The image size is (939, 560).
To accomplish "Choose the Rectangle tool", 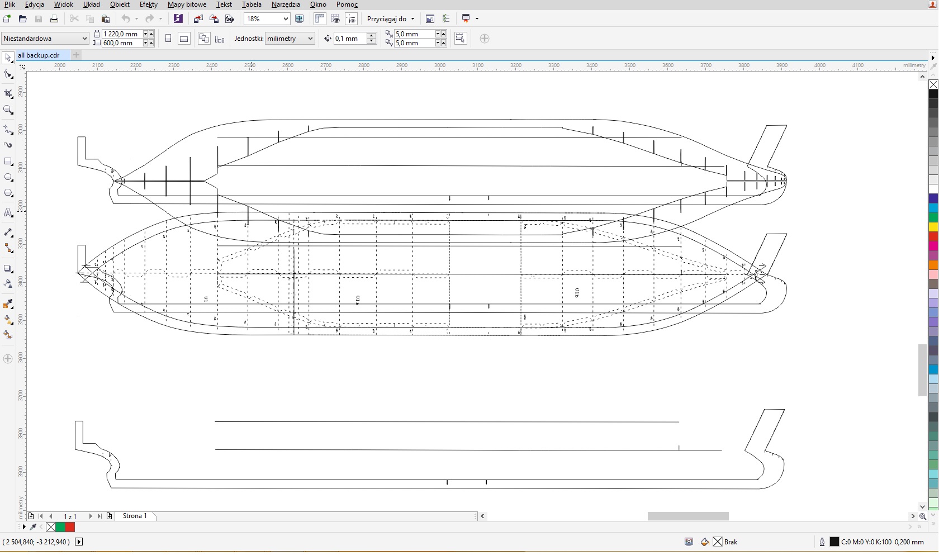I will coord(8,162).
